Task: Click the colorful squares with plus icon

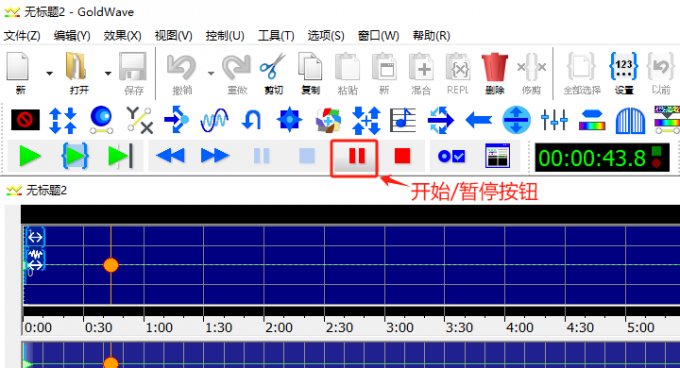Action: (x=328, y=120)
